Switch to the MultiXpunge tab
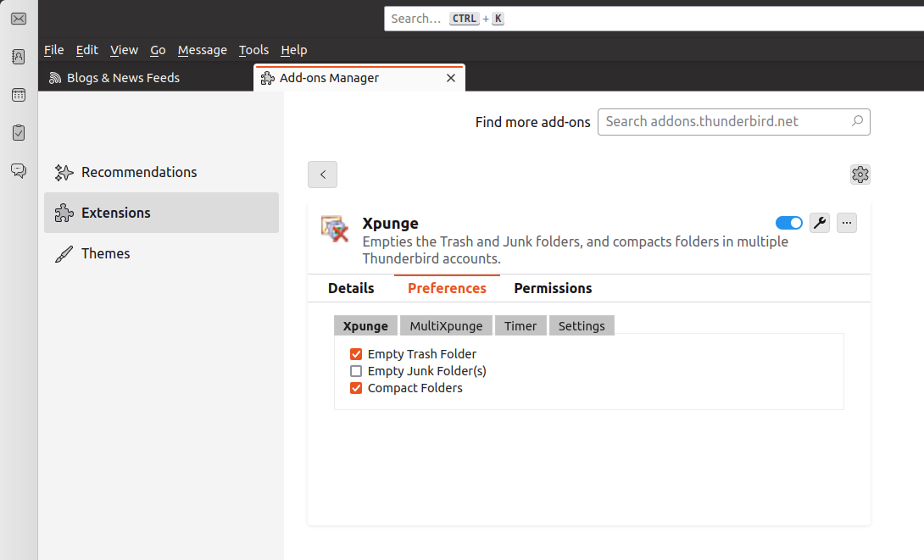924x560 pixels. 446,326
